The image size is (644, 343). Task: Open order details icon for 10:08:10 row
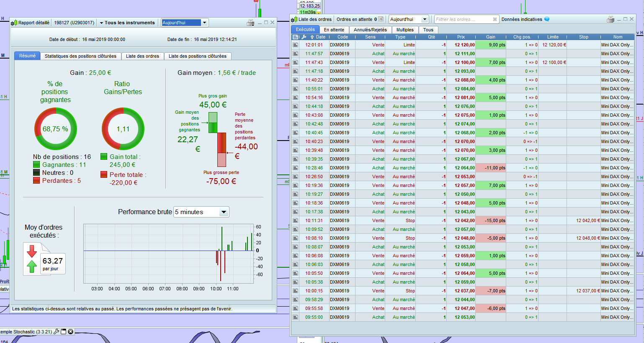(295, 238)
